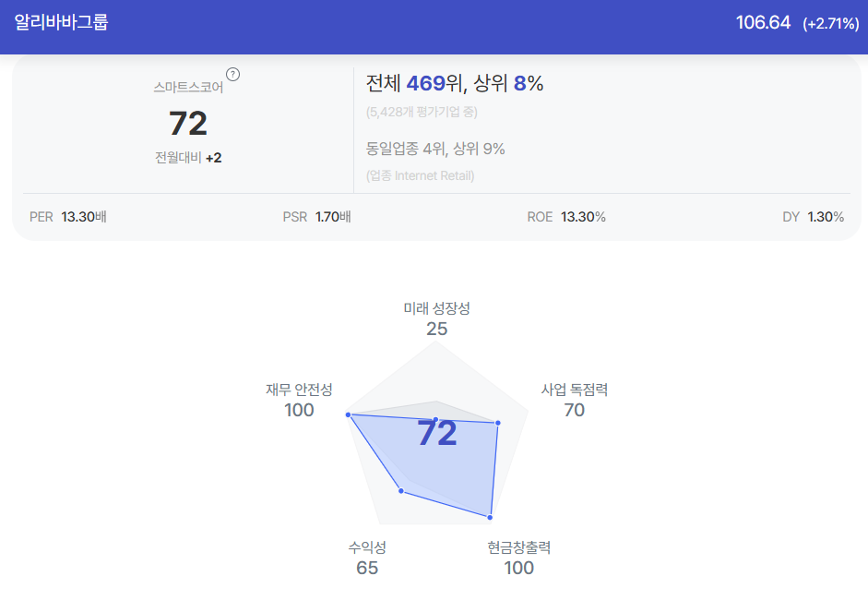This screenshot has width=868, height=600.
Task: Select the 현금창출력 axis label
Action: pos(518,547)
